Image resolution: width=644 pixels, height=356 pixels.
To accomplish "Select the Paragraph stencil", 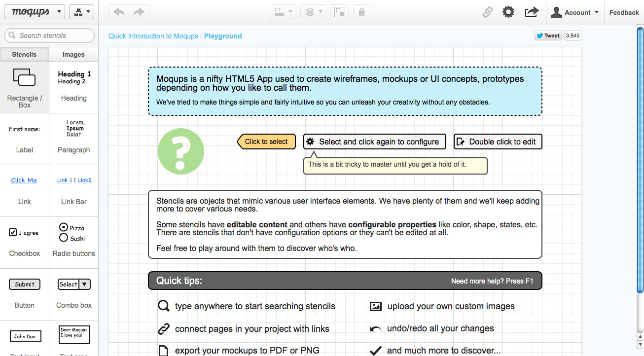I will coord(74,139).
